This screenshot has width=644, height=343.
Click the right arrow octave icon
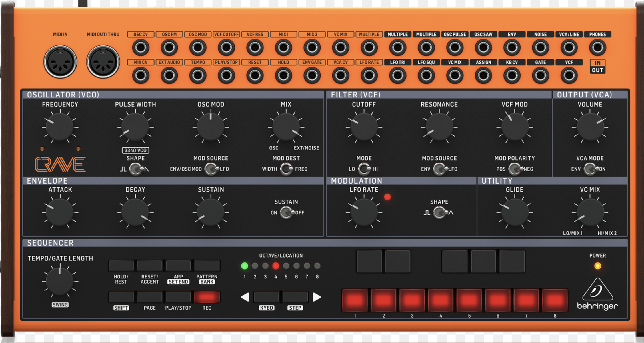point(317,297)
